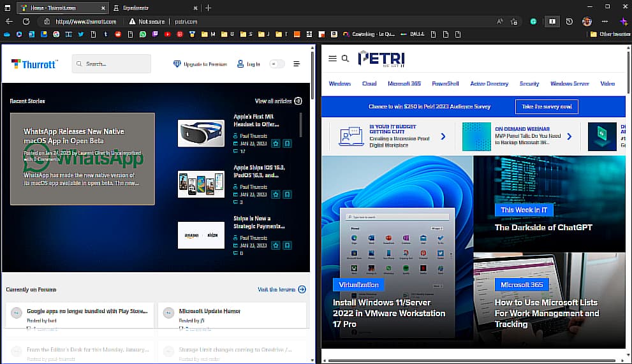632x364 pixels.
Task: Open Edge settings and more menu
Action: pos(605,22)
